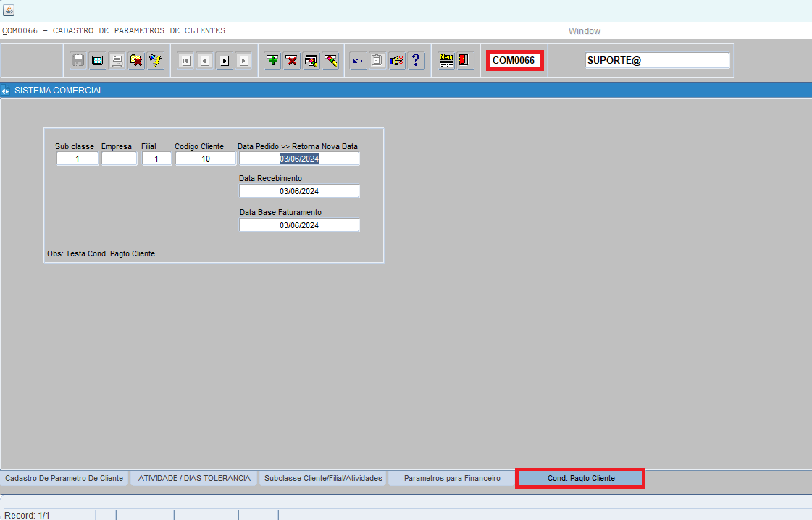Click the Data Recebimento date field
Screen dimensions: 812x520
click(x=299, y=191)
